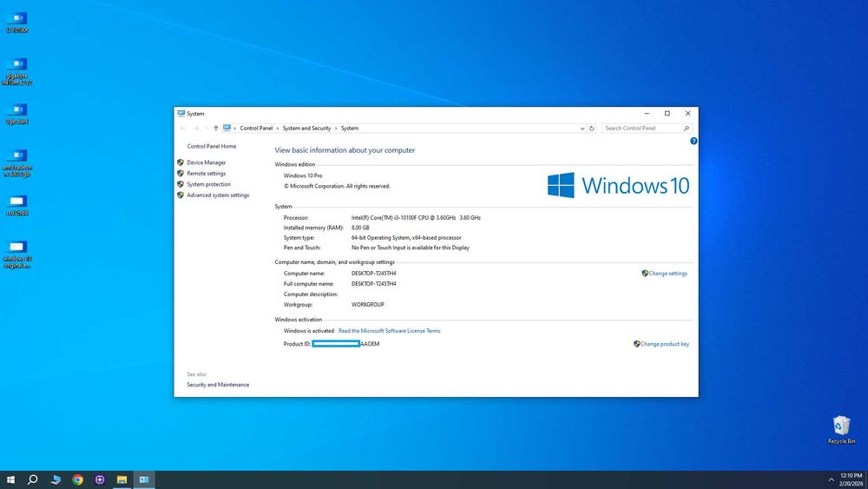Click the Windows is activated text

coord(309,331)
